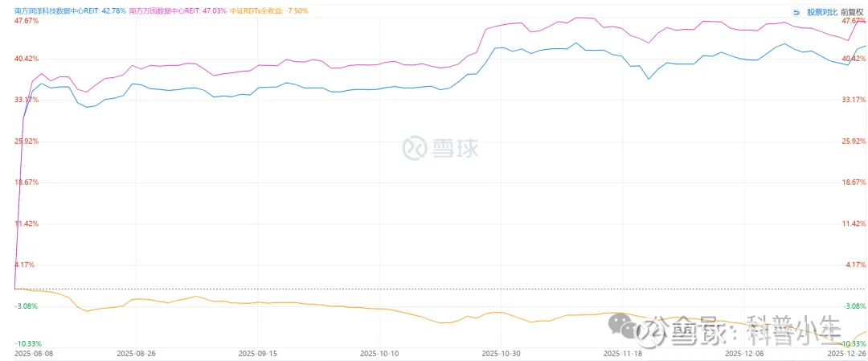This screenshot has width=868, height=361.
Task: Select the 2025-10-10 date axis label
Action: point(379,352)
